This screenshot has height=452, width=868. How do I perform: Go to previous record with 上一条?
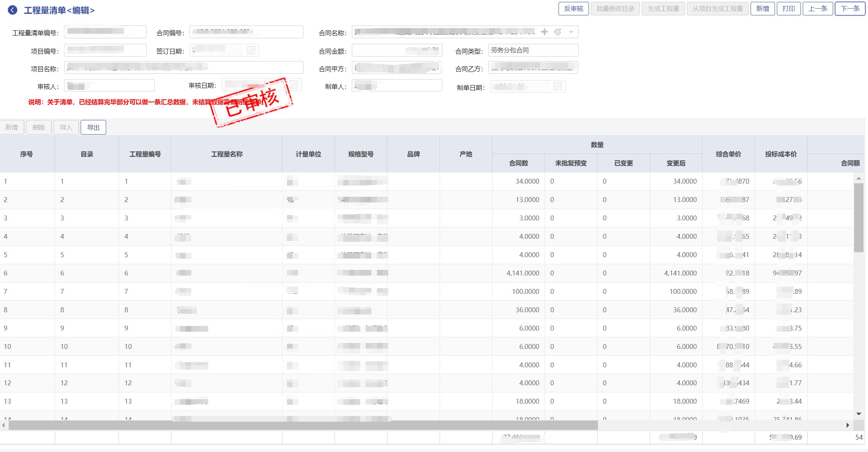point(818,9)
